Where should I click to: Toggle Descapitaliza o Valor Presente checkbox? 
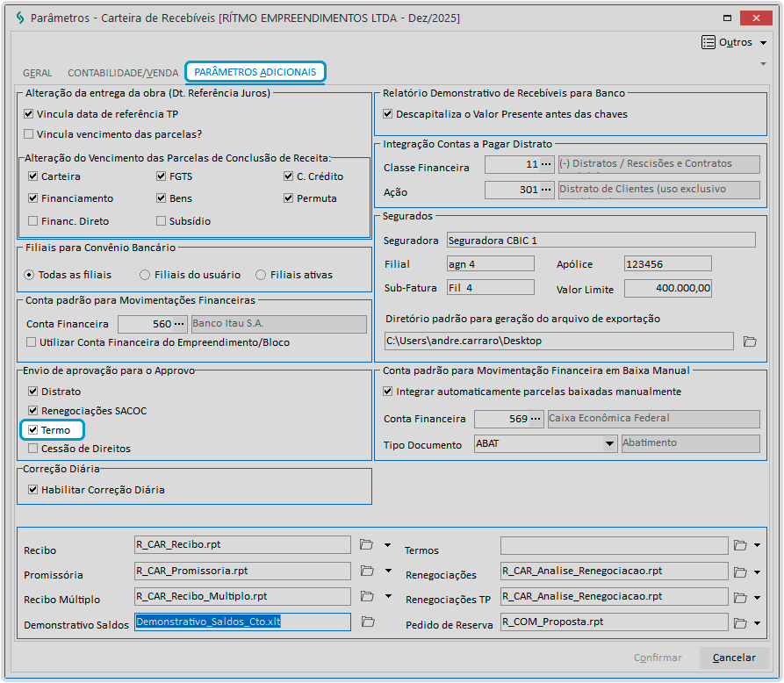[387, 114]
